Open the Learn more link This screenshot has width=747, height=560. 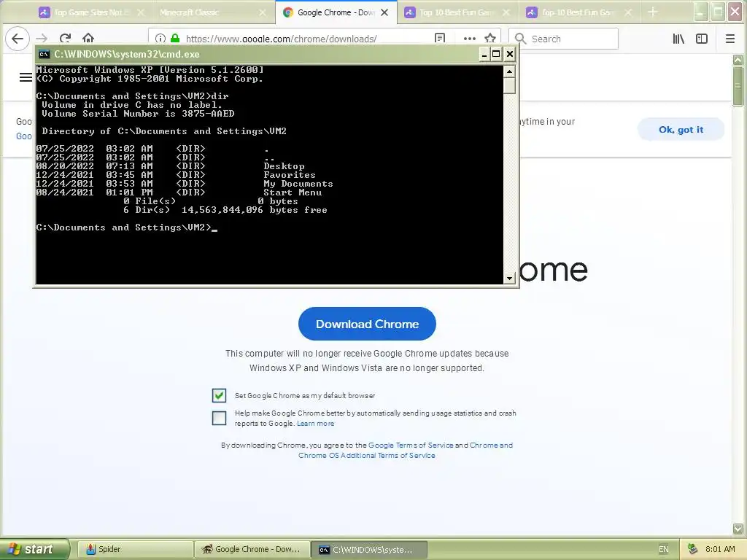315,424
